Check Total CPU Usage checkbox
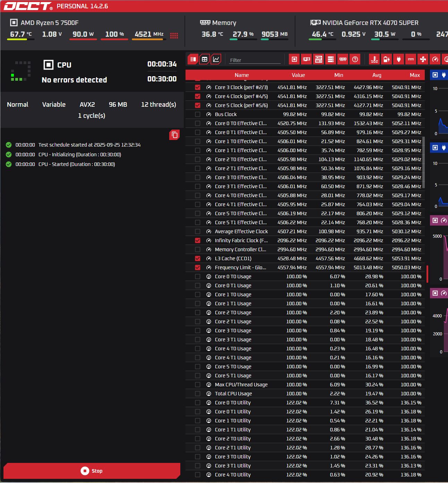Viewport: 448px width, 483px height. click(198, 394)
